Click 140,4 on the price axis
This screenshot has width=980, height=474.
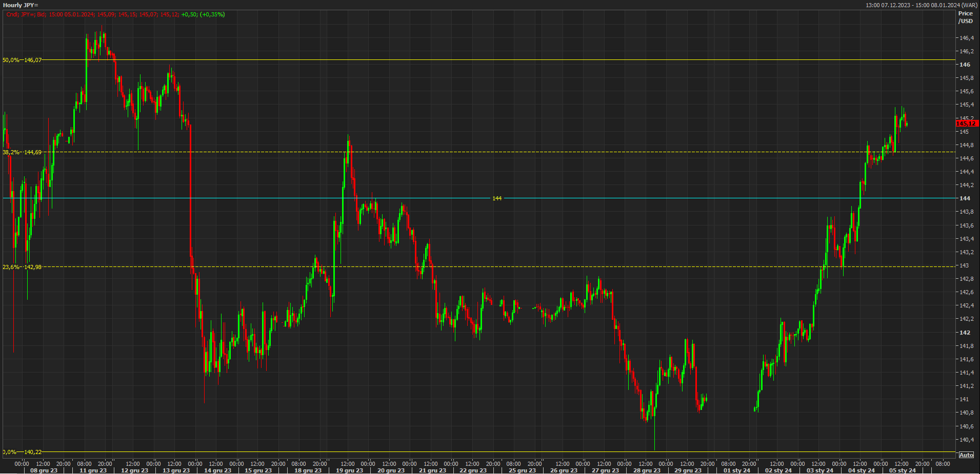tap(967, 440)
